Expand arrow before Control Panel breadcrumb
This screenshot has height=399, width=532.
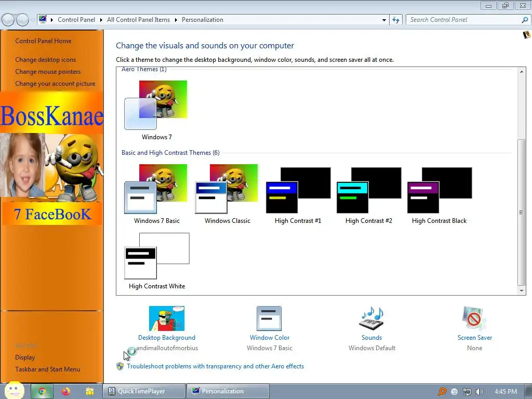[x=52, y=20]
